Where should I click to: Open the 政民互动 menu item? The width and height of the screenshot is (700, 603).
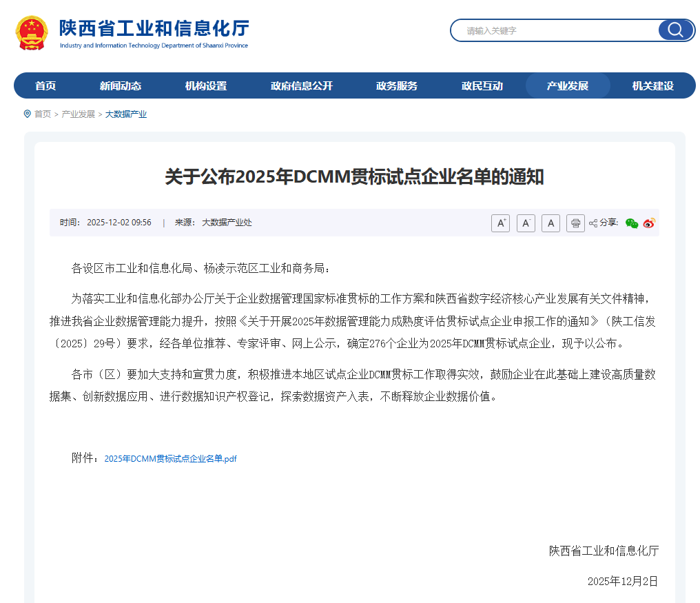pos(482,86)
